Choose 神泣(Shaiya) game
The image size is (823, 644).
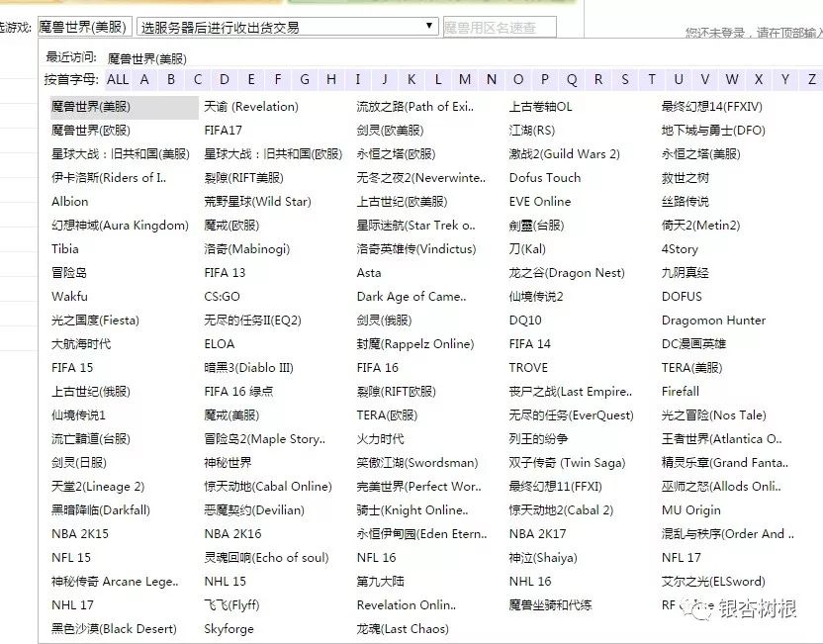[543, 557]
